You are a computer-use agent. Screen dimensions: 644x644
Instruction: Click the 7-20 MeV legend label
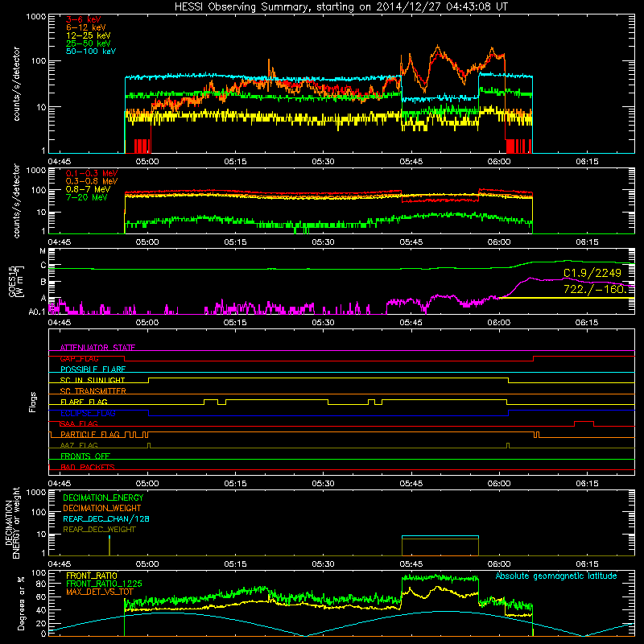87,197
